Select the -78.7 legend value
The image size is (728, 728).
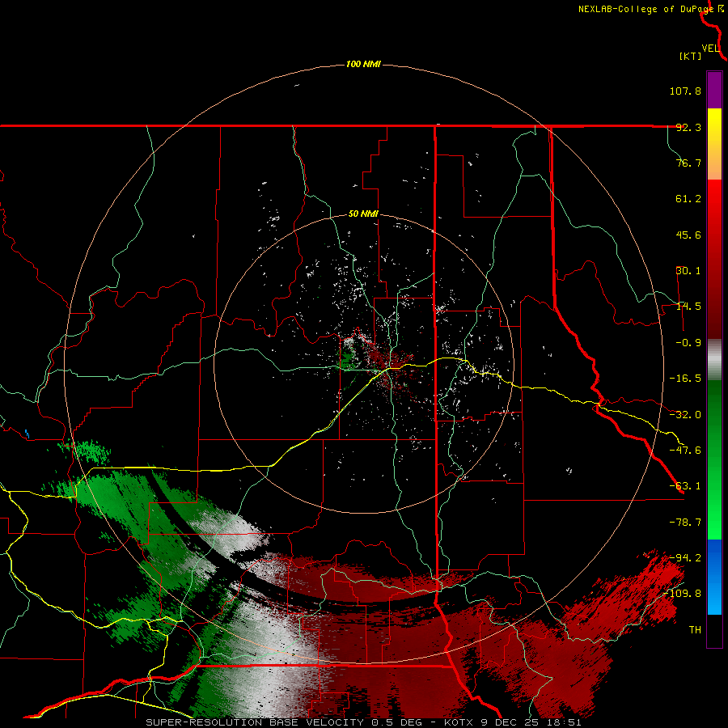[x=685, y=523]
